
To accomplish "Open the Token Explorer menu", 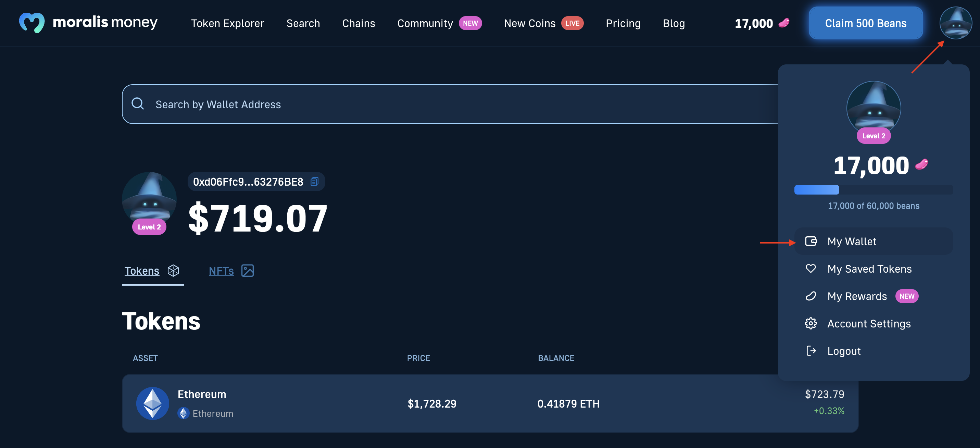I will (x=227, y=22).
